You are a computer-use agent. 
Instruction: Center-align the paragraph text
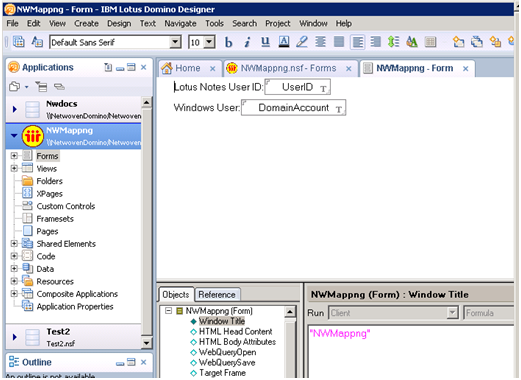click(x=321, y=42)
